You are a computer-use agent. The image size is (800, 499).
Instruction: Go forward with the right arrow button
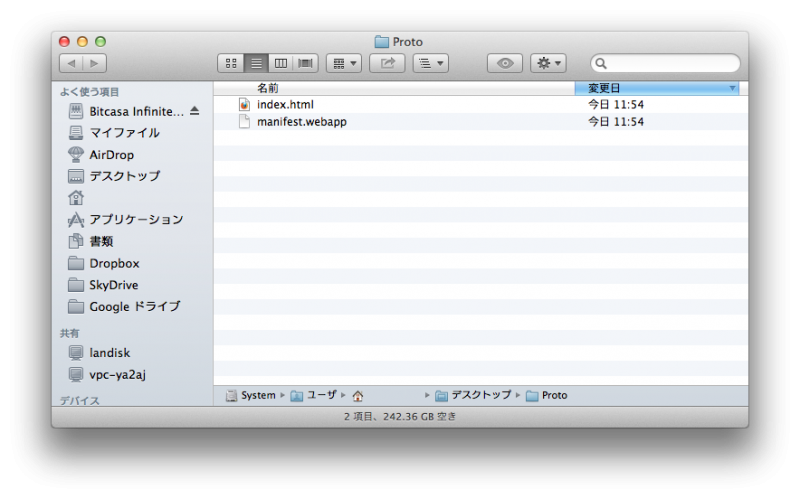pos(94,63)
